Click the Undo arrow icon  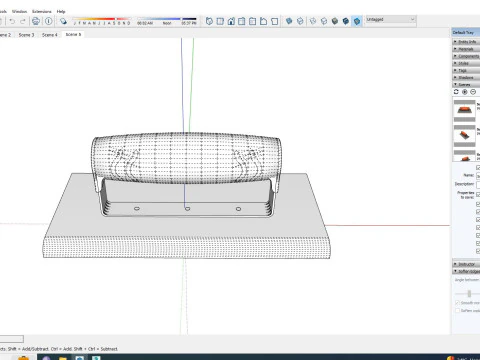point(12,21)
